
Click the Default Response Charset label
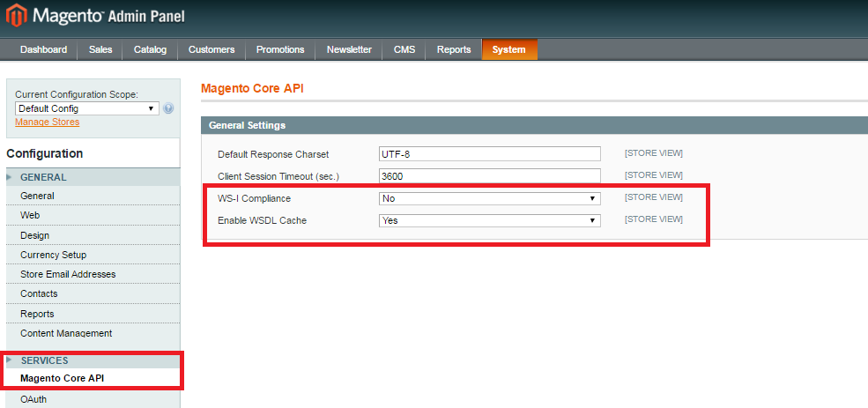[273, 154]
